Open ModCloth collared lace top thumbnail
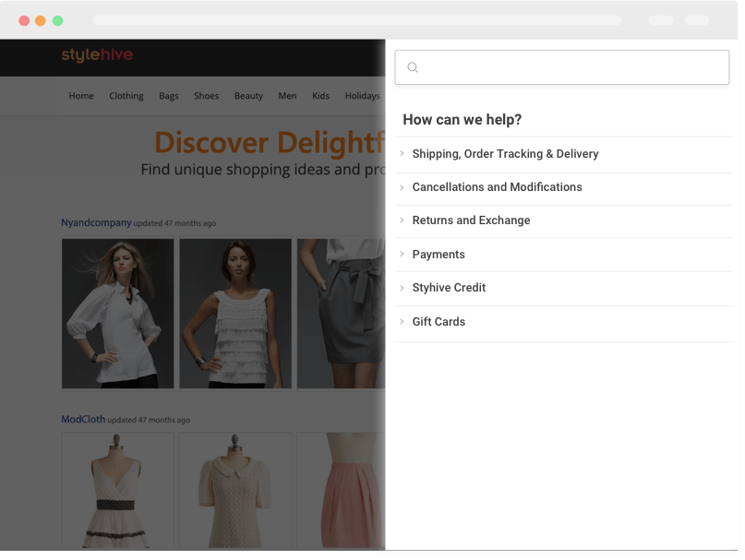 tap(235, 491)
